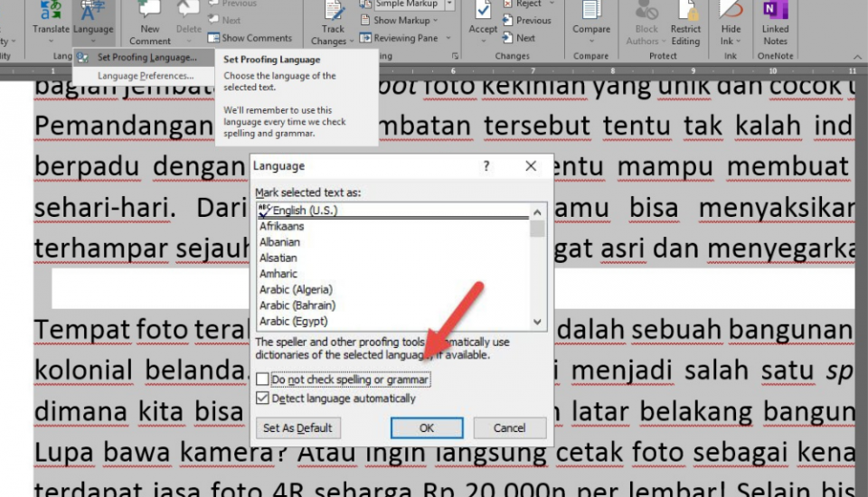
Task: Select Alsatian in the language list
Action: coord(393,258)
